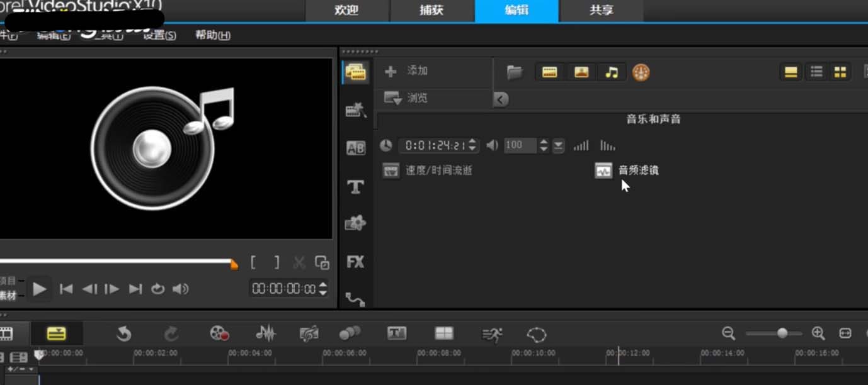Viewport: 868px width, 385px height.
Task: Play the preview
Action: pos(39,289)
